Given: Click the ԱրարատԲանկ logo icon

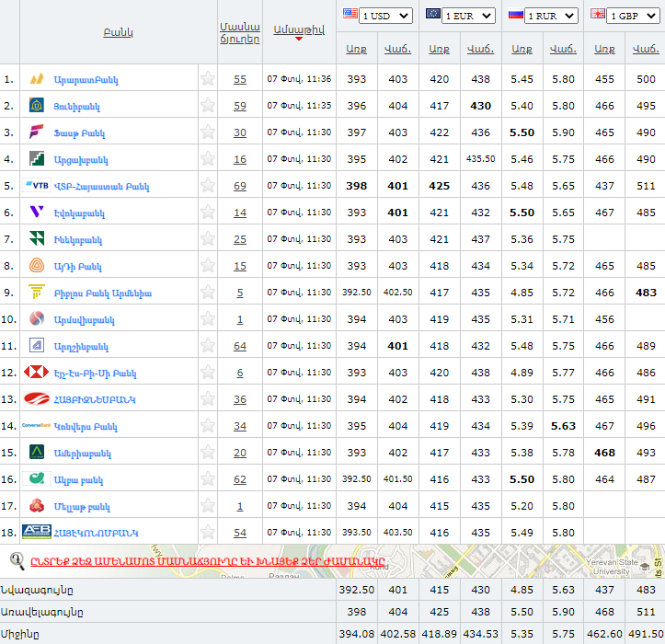Looking at the screenshot, I should pos(37,78).
